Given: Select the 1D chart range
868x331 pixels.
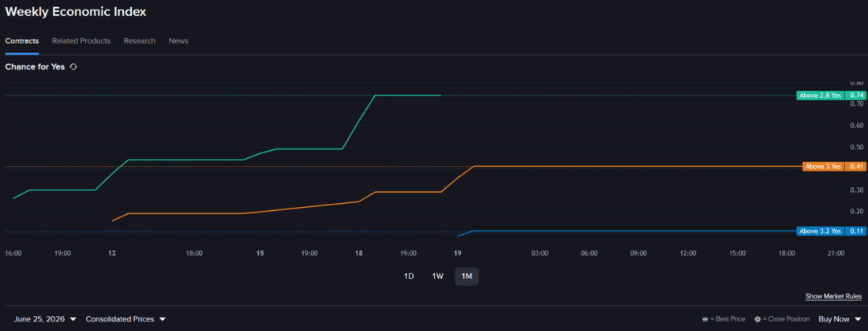Looking at the screenshot, I should coord(409,276).
